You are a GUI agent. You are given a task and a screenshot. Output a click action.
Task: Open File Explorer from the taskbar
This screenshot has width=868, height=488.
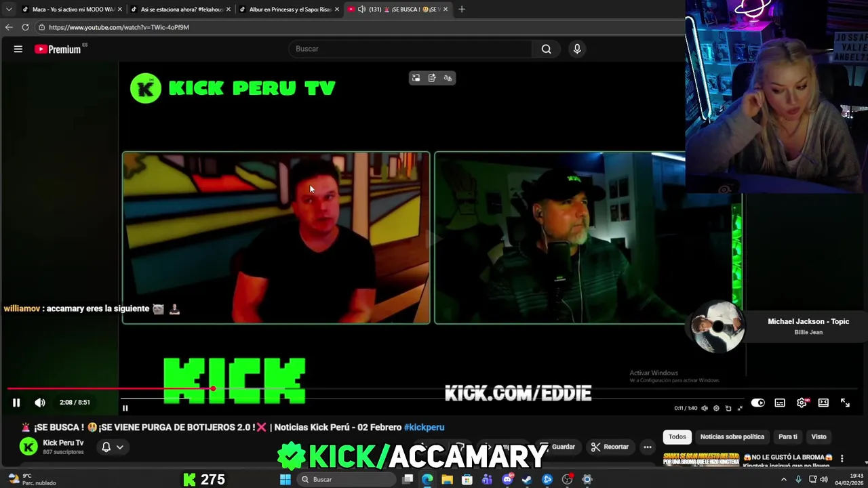(447, 479)
